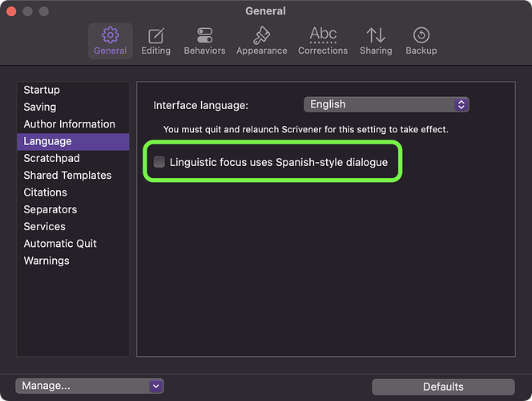The width and height of the screenshot is (532, 401).
Task: Open Author Information settings section
Action: [70, 124]
